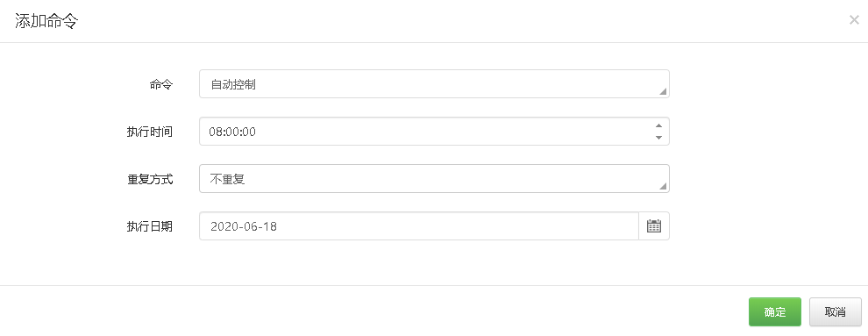Click the 命令 field label
The width and height of the screenshot is (868, 336).
click(161, 85)
